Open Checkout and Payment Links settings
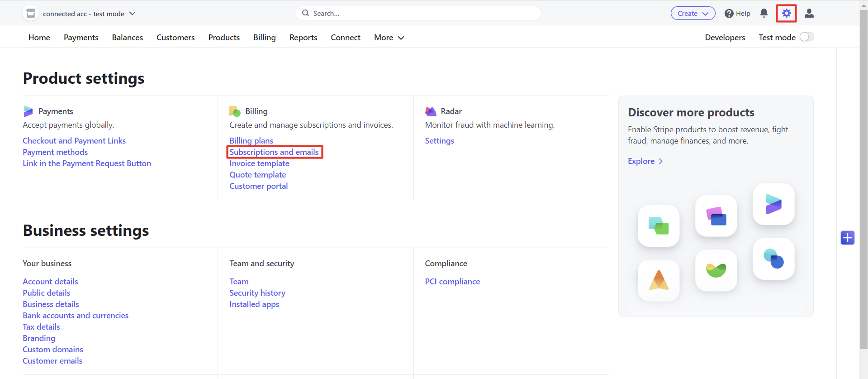The height and width of the screenshot is (379, 868). tap(74, 141)
